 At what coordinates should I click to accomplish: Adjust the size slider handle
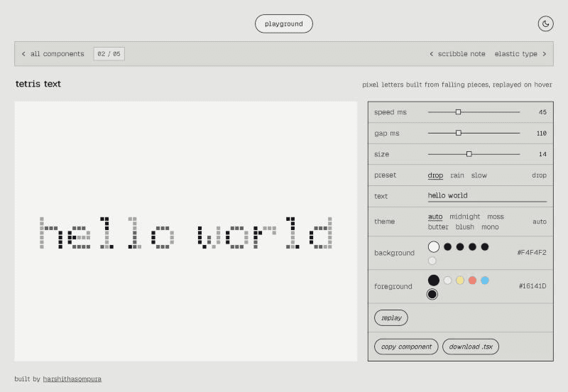[x=469, y=154]
